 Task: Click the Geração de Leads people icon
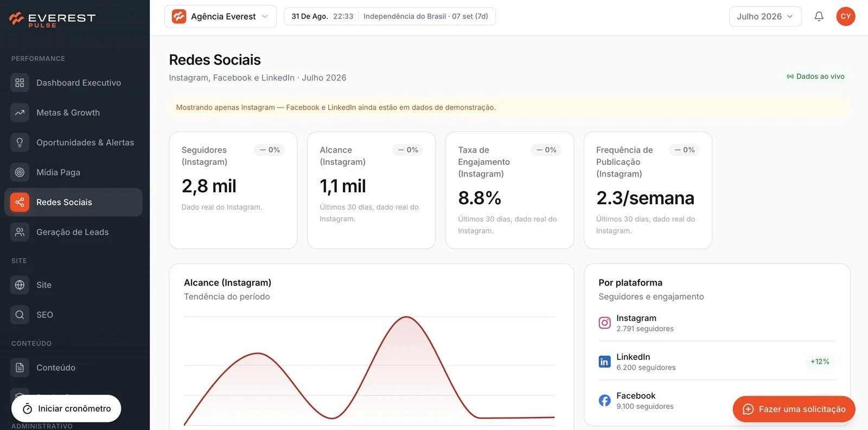20,232
